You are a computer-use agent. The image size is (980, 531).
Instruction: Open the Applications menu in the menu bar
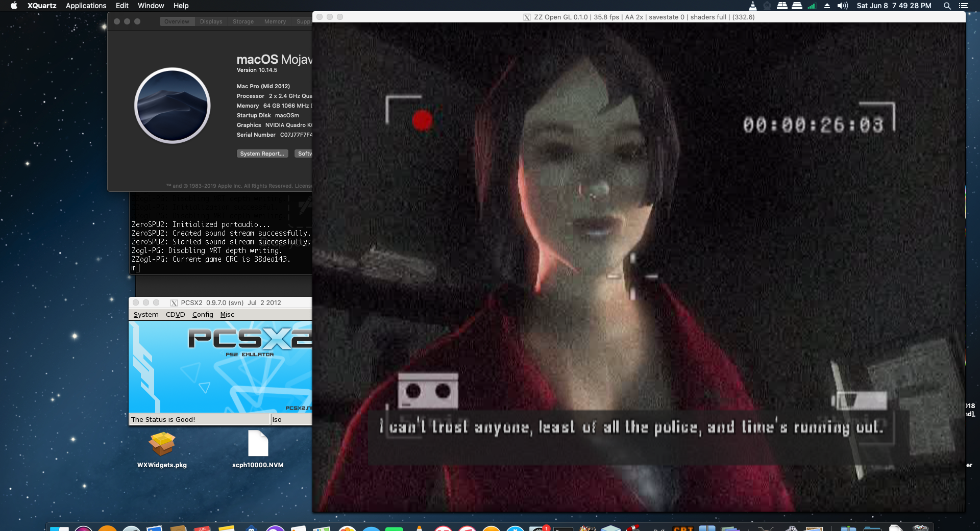(86, 6)
